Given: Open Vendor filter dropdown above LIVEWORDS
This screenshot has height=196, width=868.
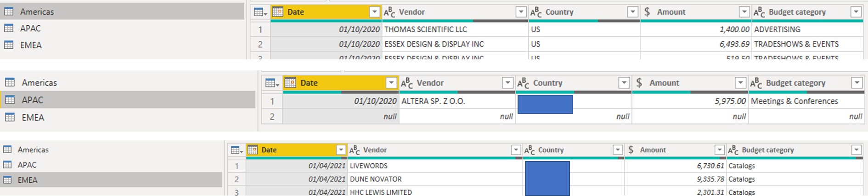Looking at the screenshot, I should pos(516,150).
